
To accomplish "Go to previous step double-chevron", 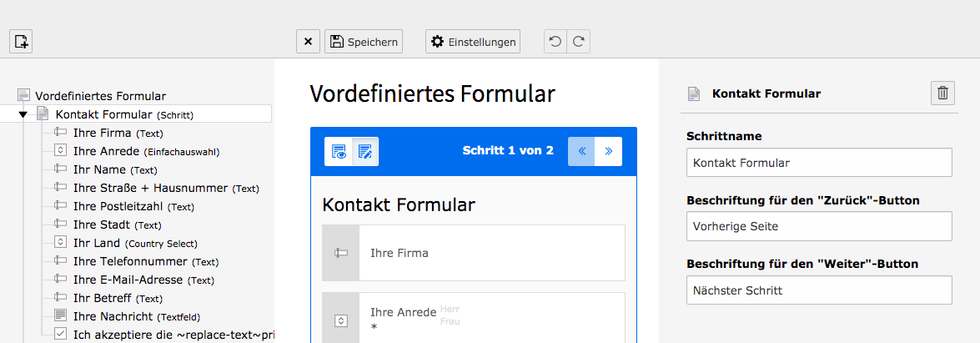I will [581, 151].
